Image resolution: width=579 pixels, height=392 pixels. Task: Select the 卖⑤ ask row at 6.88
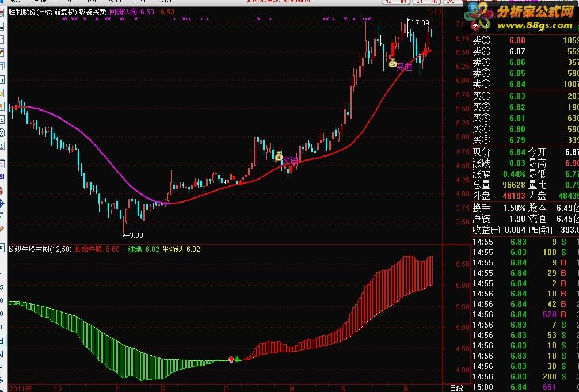point(525,40)
